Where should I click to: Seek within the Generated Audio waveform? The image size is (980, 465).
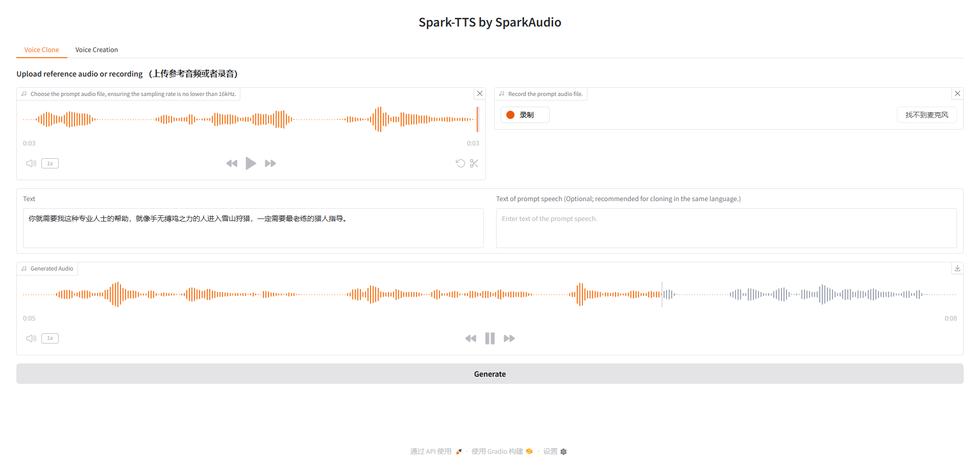(x=489, y=295)
